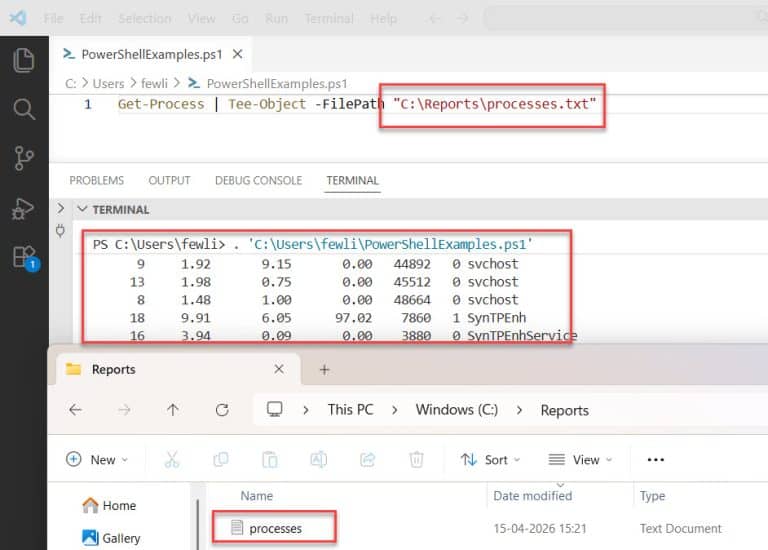The image size is (768, 550).
Task: Open the New dropdown in File Explorer
Action: click(x=96, y=459)
